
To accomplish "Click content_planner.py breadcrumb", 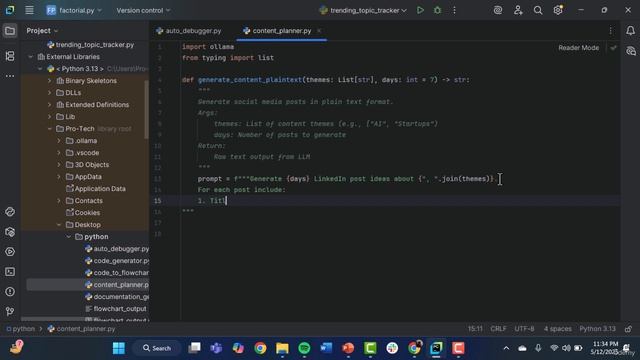I will pyautogui.click(x=82, y=329).
